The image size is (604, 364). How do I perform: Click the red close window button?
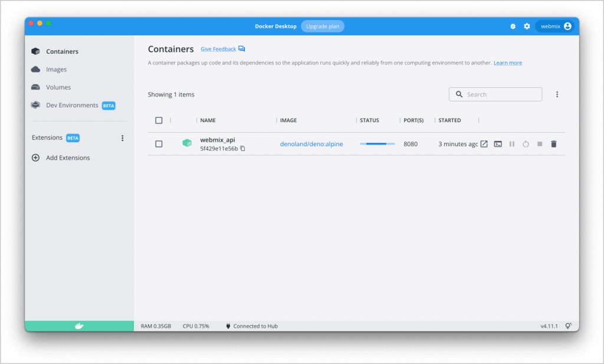(x=31, y=23)
